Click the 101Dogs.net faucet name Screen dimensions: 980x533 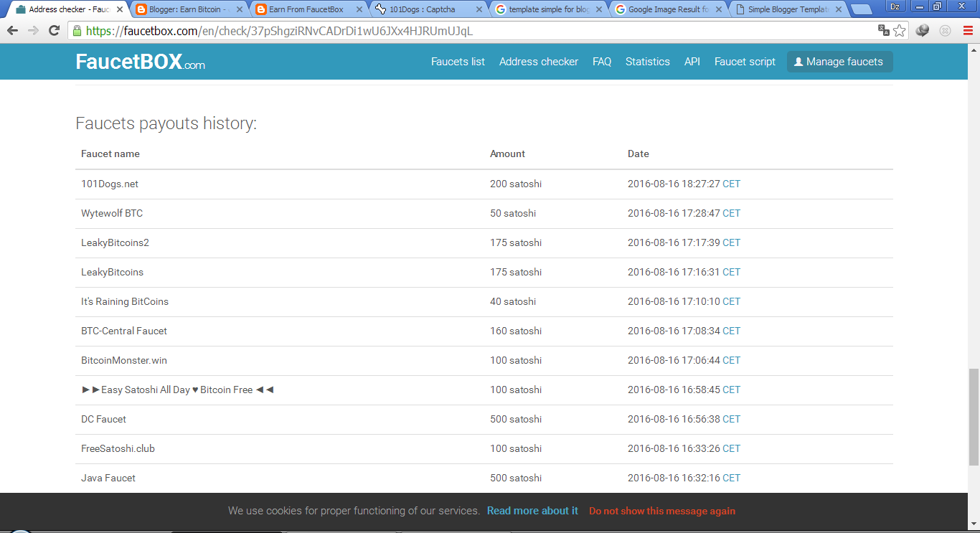pyautogui.click(x=110, y=184)
